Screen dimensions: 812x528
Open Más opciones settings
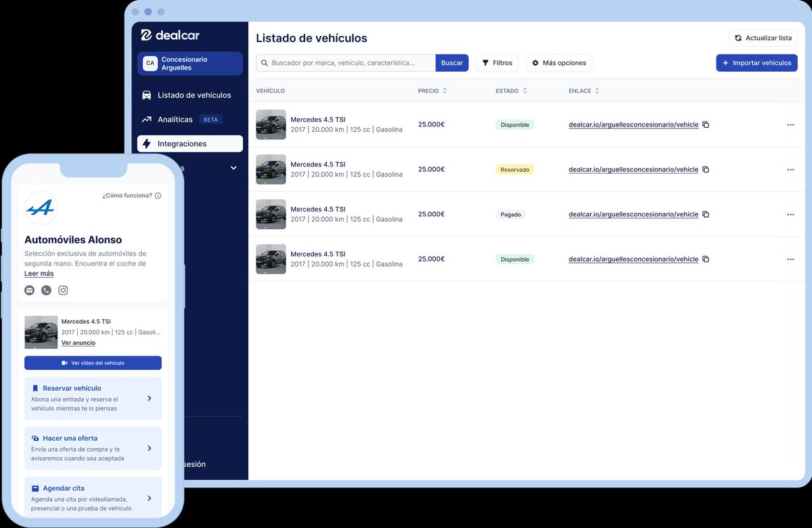click(559, 63)
